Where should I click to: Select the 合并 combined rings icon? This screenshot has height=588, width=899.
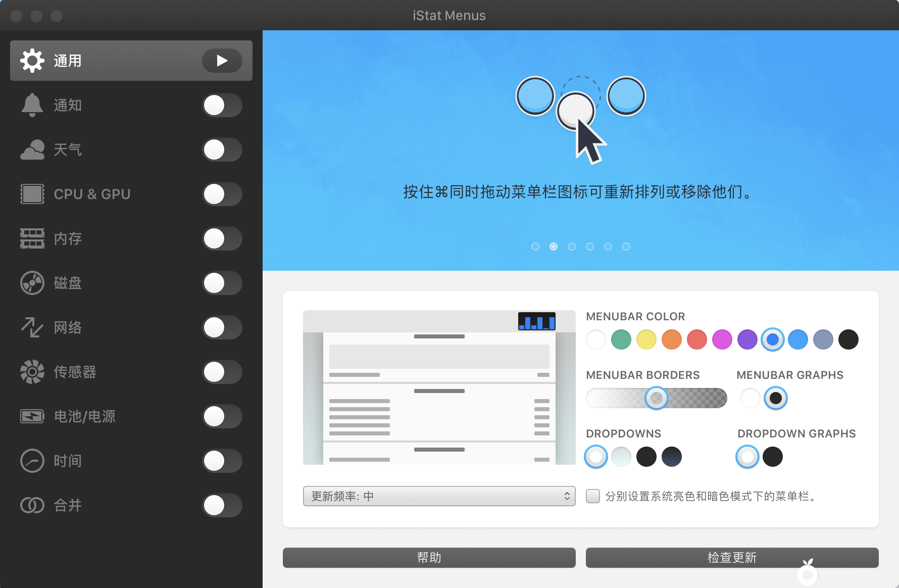click(32, 505)
